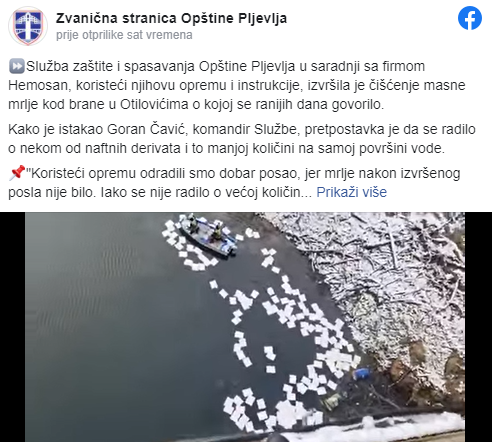
Task: Open the Opština Pljevlja profile avatar
Action: [28, 26]
